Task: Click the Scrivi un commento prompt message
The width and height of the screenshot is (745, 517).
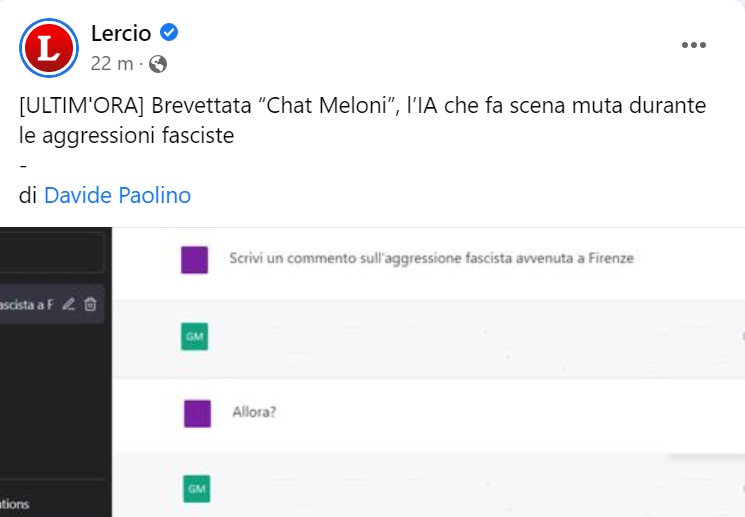Action: (431, 259)
